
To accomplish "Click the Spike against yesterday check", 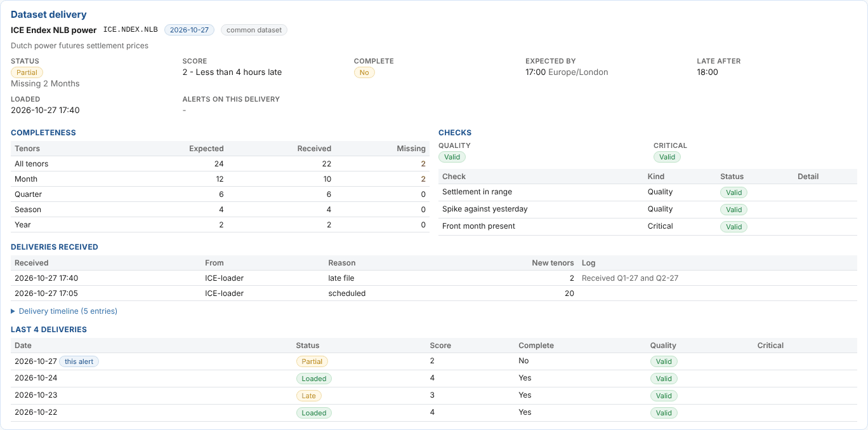I will [485, 209].
